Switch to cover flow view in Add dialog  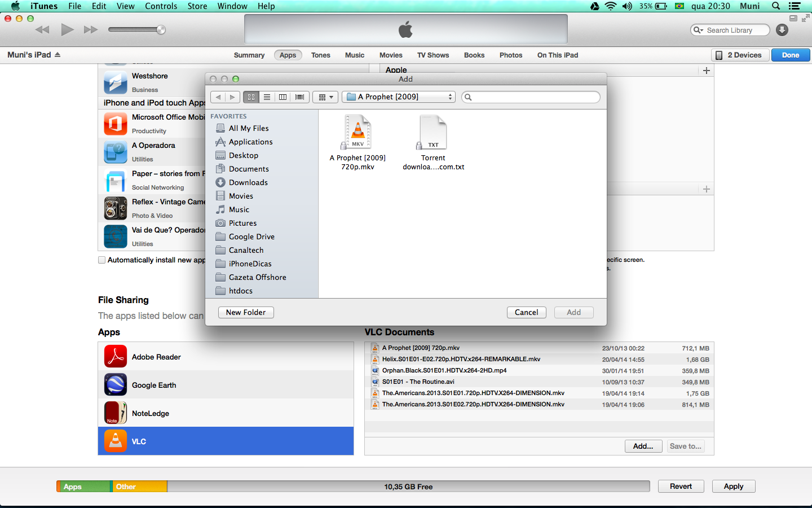tap(299, 97)
